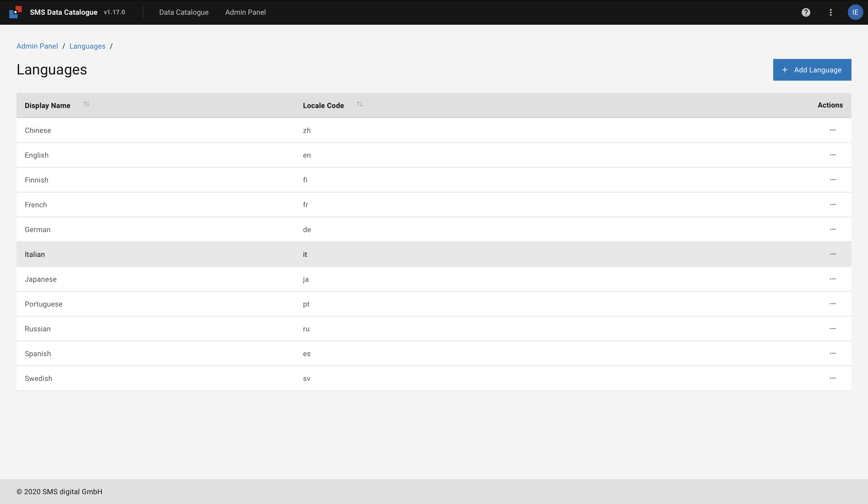This screenshot has width=868, height=504.
Task: Open actions menu for Portuguese row
Action: (833, 304)
